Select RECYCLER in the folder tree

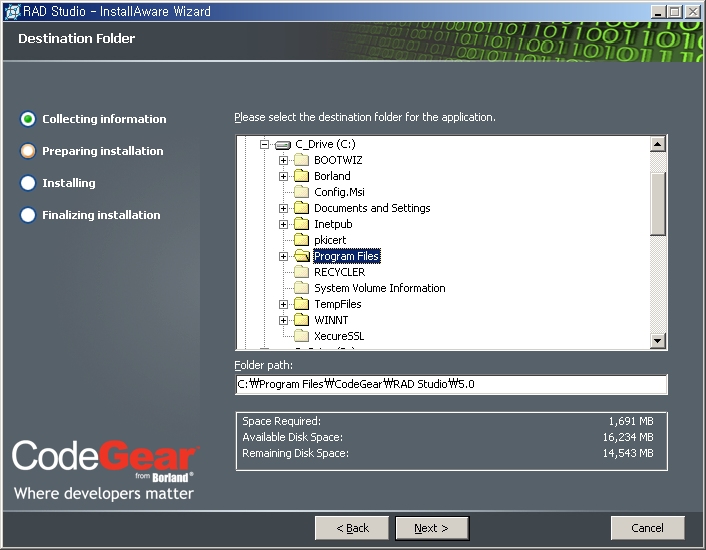tap(339, 272)
